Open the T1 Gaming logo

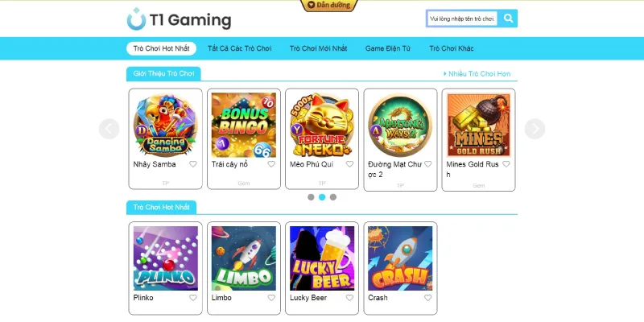point(179,19)
